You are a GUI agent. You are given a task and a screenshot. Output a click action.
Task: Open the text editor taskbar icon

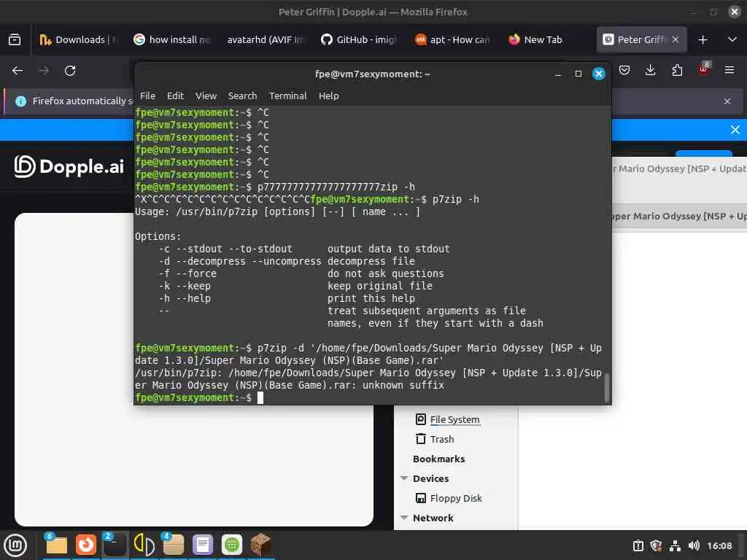pos(203,545)
